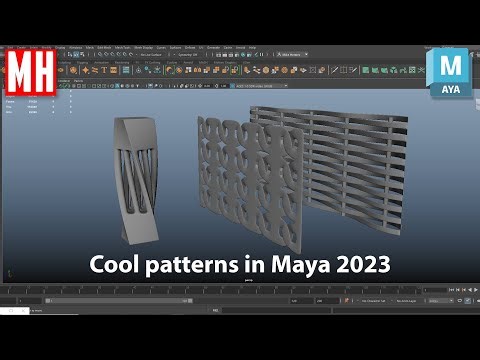This screenshot has height=360, width=480.
Task: Click the Extrude shelf icon
Action: [246, 70]
